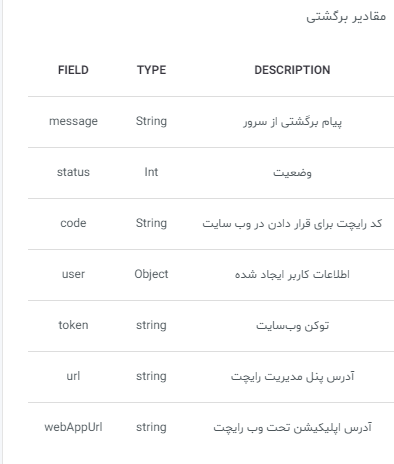Select the token field cell

(x=73, y=325)
